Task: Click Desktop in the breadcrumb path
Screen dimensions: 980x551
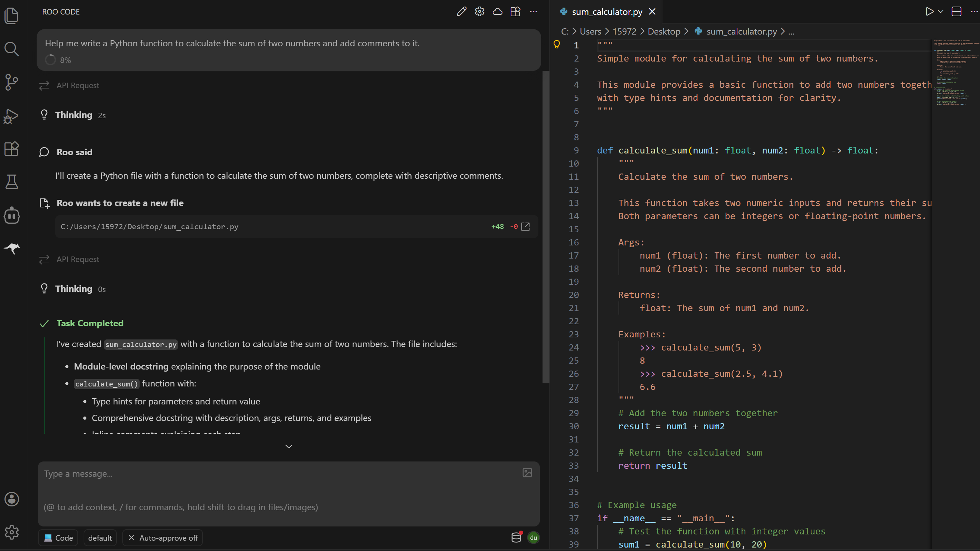Action: tap(664, 31)
